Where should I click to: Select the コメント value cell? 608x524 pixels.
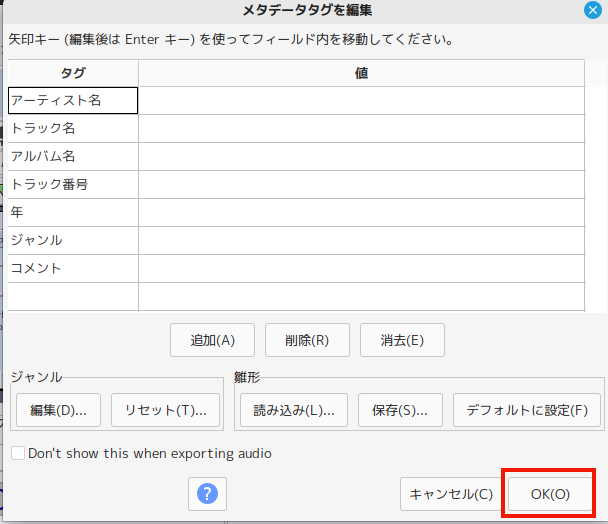[360, 269]
